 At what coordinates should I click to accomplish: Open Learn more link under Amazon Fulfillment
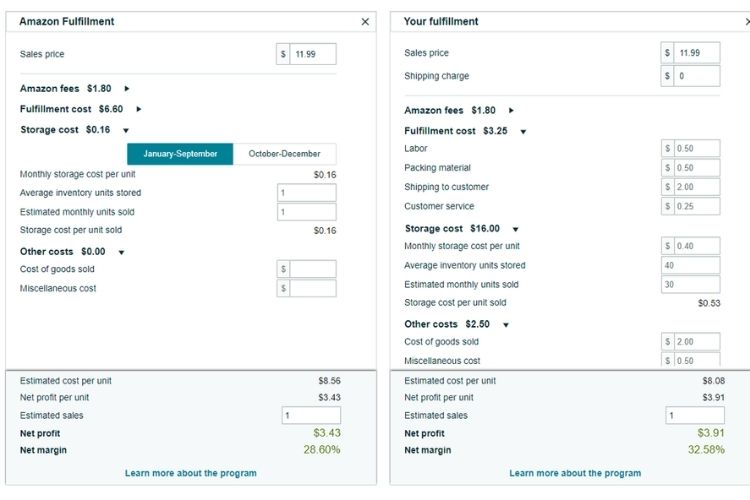[191, 473]
